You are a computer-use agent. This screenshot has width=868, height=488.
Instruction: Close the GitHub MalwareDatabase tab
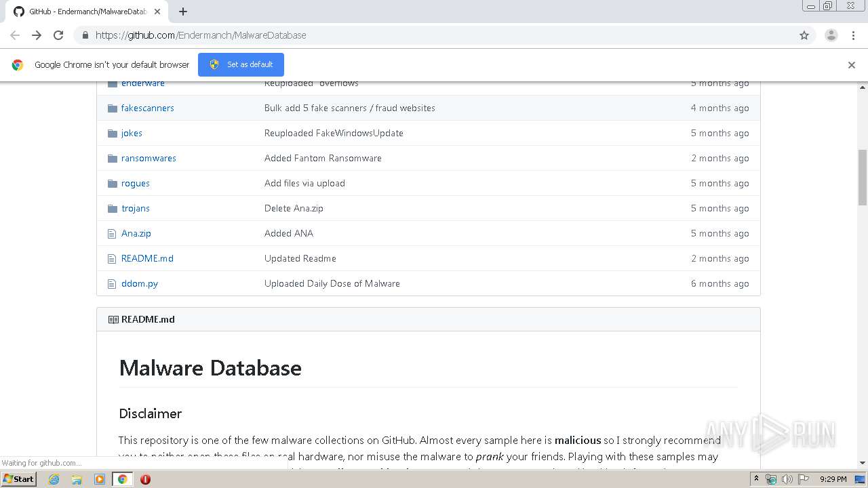click(x=157, y=12)
